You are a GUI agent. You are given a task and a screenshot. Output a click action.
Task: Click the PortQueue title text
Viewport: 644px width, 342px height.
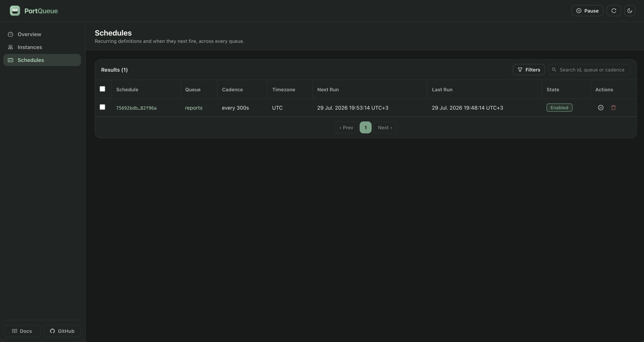pyautogui.click(x=41, y=11)
